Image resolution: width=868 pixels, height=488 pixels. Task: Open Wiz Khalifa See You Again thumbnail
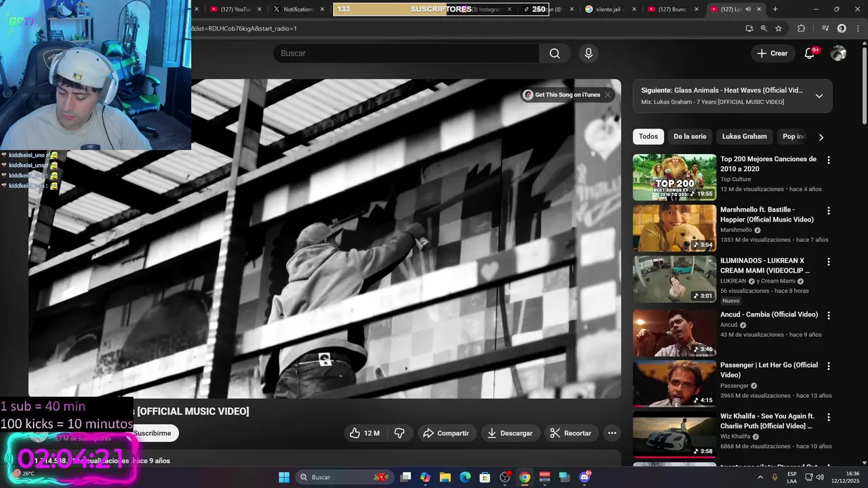tap(675, 435)
